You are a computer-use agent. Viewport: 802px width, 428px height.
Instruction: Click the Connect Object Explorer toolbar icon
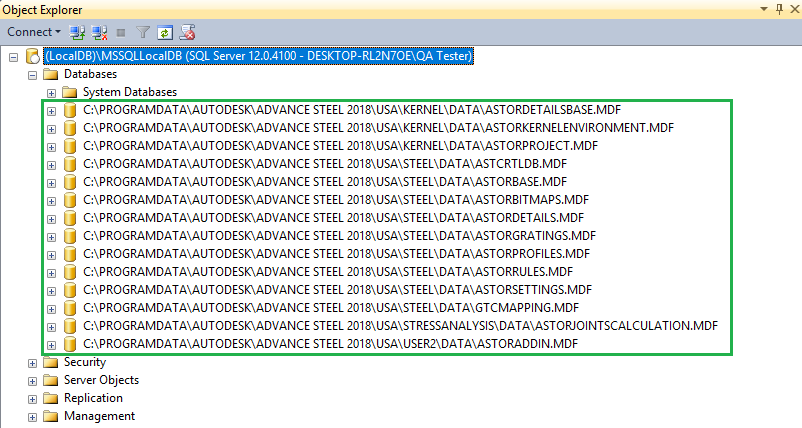tap(77, 33)
